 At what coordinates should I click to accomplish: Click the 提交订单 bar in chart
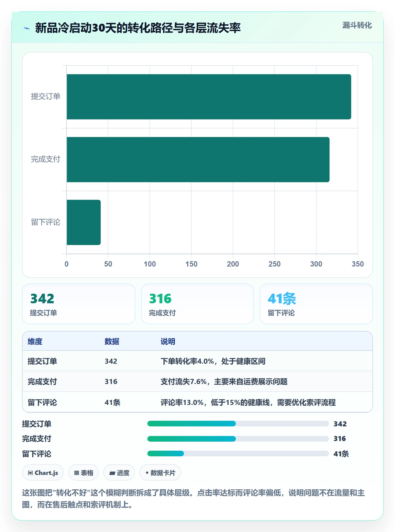point(209,97)
